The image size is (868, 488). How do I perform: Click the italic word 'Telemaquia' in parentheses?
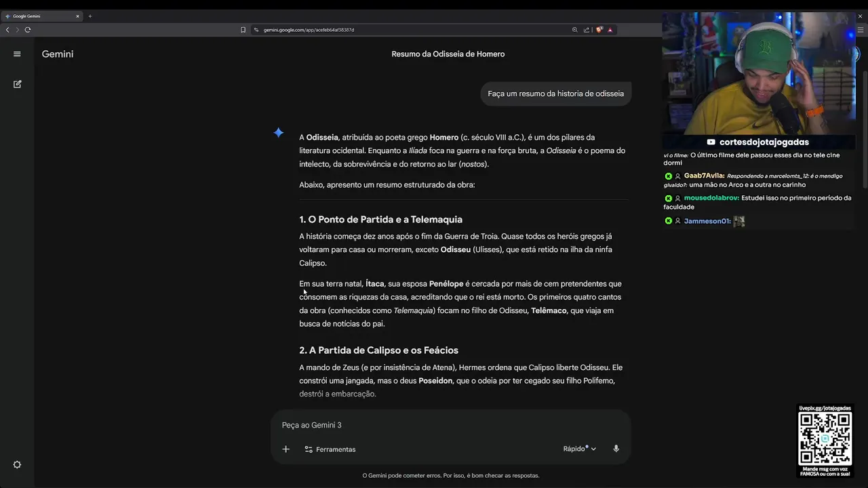(x=413, y=310)
